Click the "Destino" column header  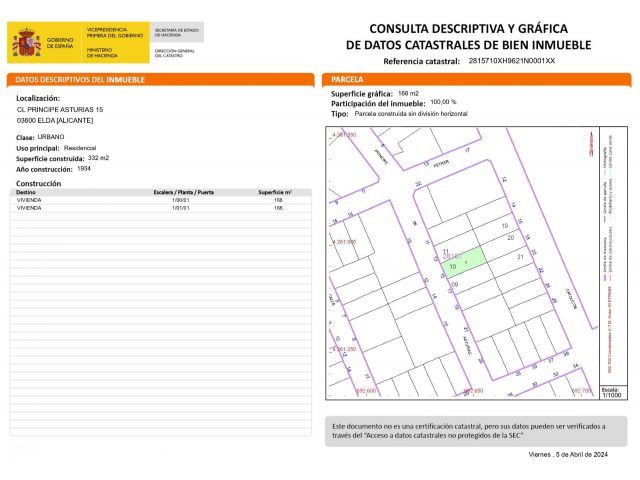point(26,192)
